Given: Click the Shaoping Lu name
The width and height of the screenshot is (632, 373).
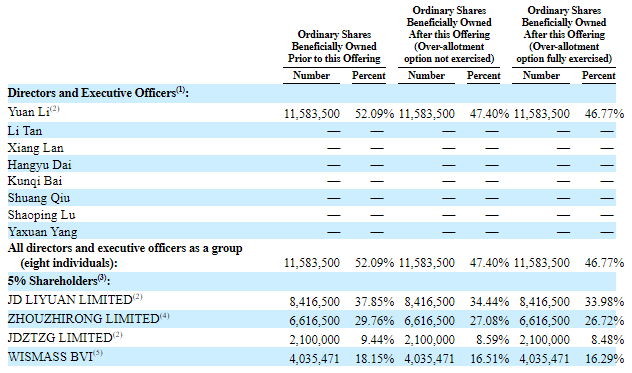Looking at the screenshot, I should 42,215.
